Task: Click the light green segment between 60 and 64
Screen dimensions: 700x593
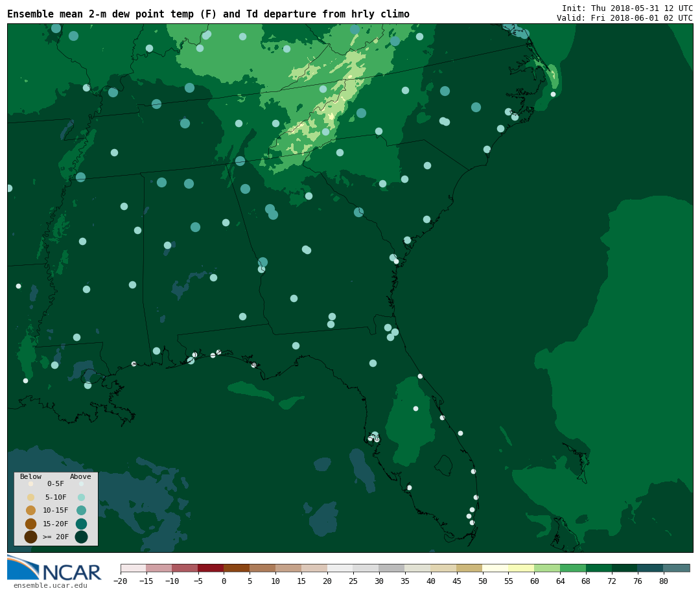Action: click(547, 568)
